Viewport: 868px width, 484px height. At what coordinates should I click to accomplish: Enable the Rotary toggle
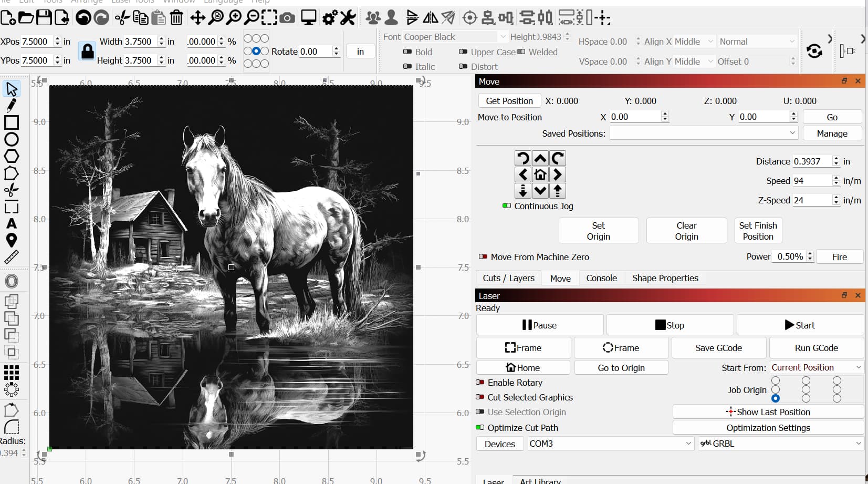[x=480, y=383]
